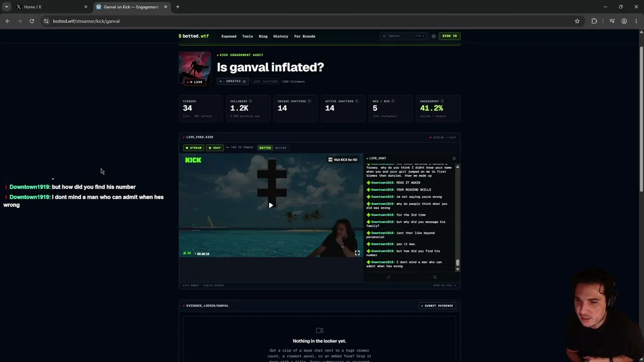The image size is (644, 362).
Task: Select the BOTTED chat mode
Action: click(265, 148)
